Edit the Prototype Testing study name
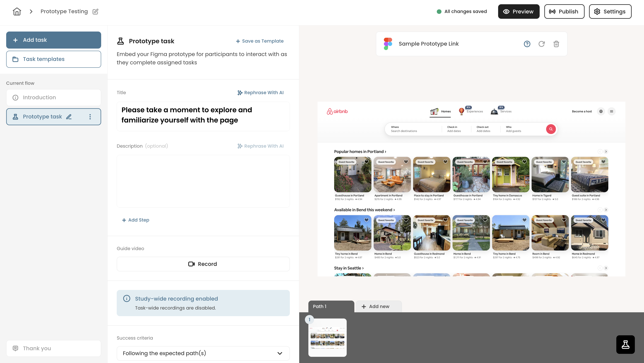This screenshot has height=363, width=644. pos(95,12)
